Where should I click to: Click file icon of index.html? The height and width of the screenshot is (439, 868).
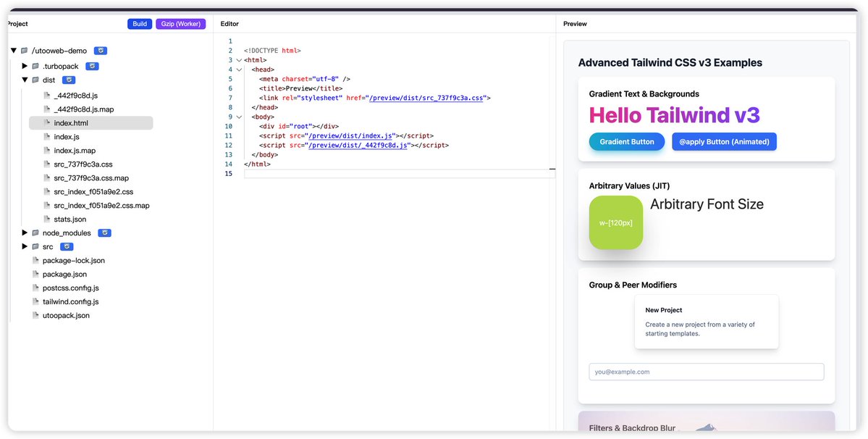point(47,123)
